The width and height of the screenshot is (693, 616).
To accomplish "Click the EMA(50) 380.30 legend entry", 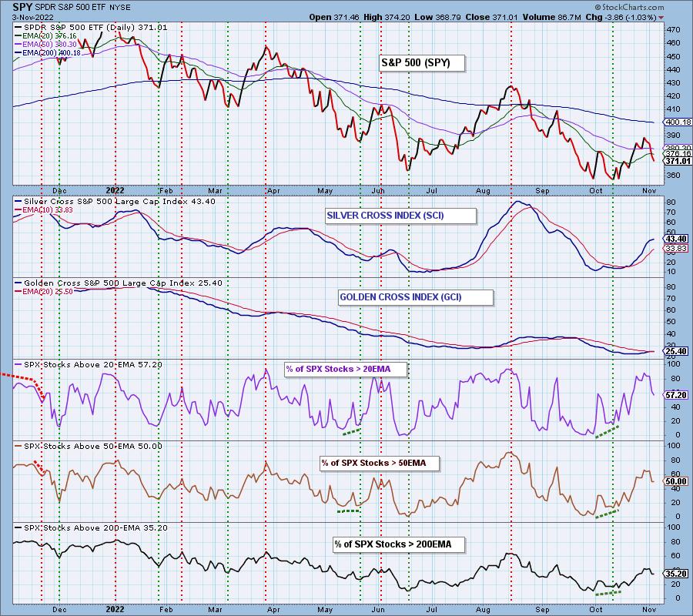I will 45,44.
